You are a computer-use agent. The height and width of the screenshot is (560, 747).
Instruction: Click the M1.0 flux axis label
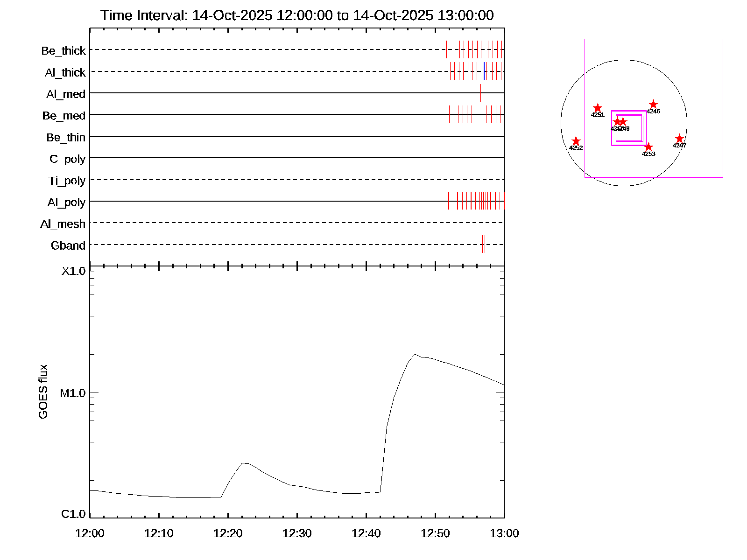point(73,393)
